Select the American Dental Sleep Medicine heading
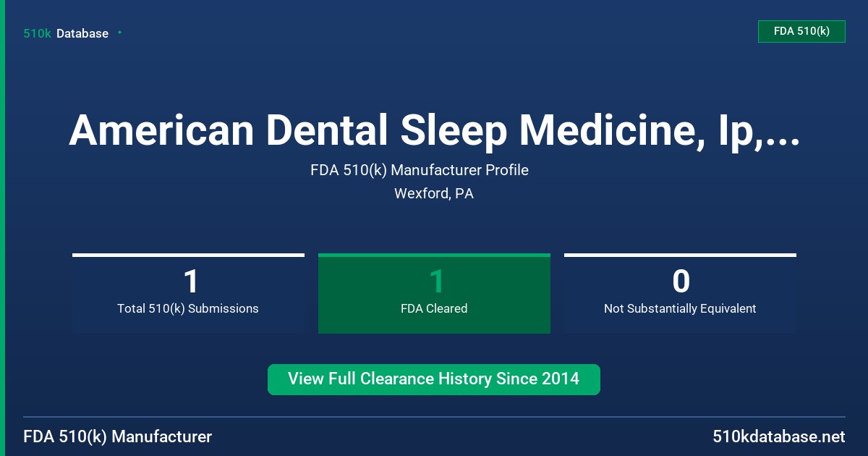The width and height of the screenshot is (868, 456). 434,131
